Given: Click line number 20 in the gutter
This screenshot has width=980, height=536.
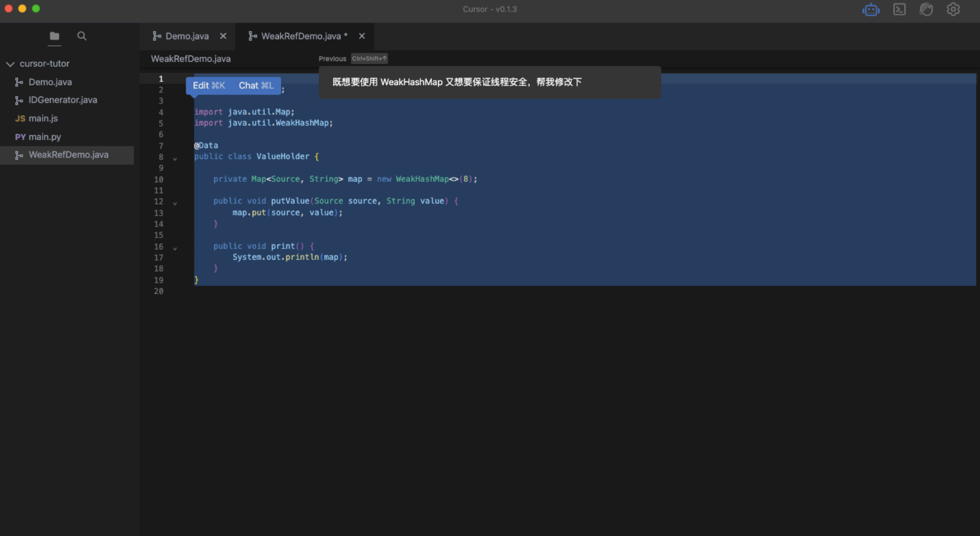Looking at the screenshot, I should click(x=159, y=291).
